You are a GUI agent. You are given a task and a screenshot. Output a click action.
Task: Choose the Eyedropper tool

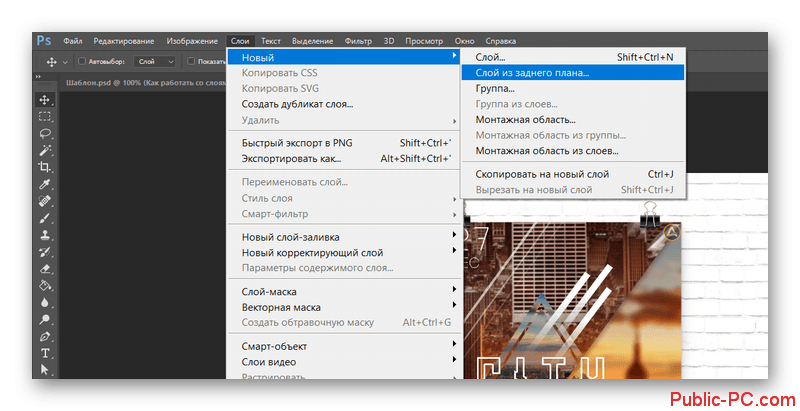coord(45,184)
